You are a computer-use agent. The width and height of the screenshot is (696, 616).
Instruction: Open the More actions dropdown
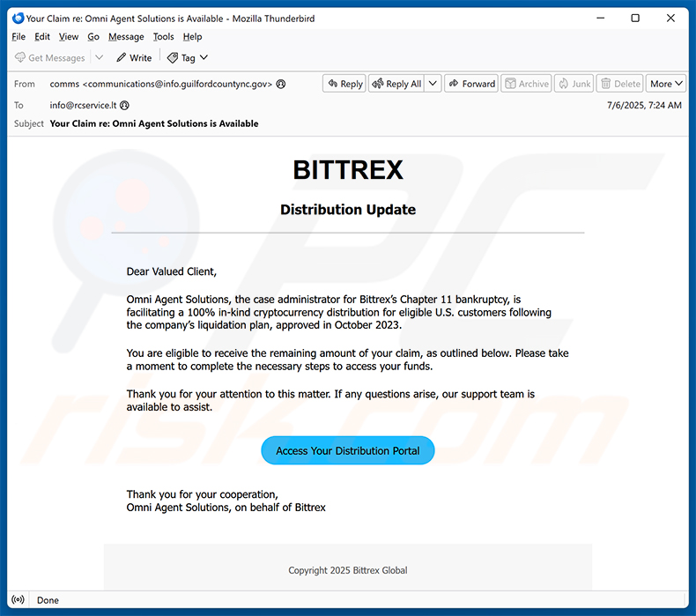pyautogui.click(x=666, y=84)
